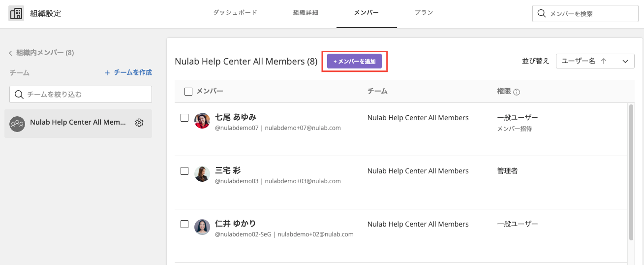Image resolution: width=644 pixels, height=265 pixels.
Task: Click 組織設定 title text
Action: (x=46, y=13)
